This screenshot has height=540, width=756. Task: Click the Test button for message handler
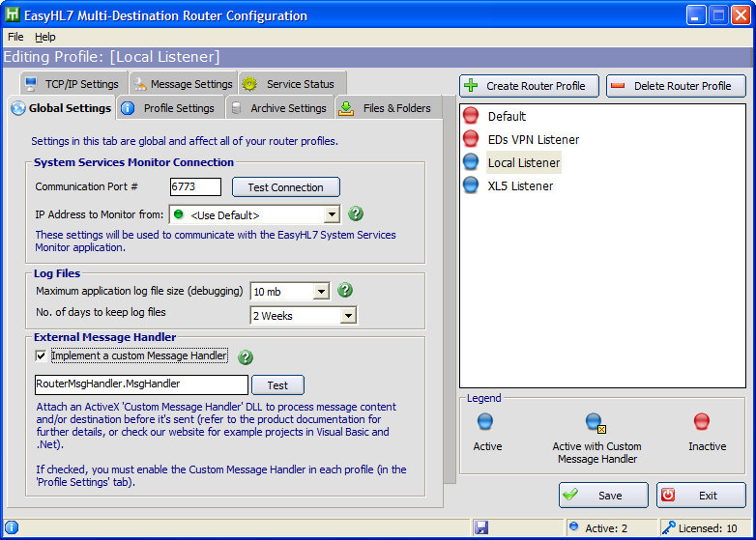click(x=277, y=384)
